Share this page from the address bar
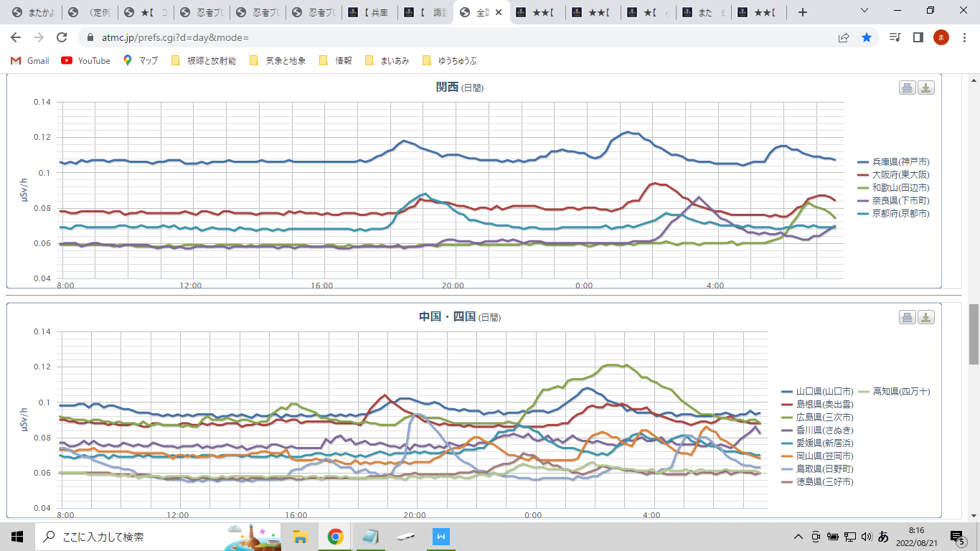The image size is (980, 551). click(844, 37)
